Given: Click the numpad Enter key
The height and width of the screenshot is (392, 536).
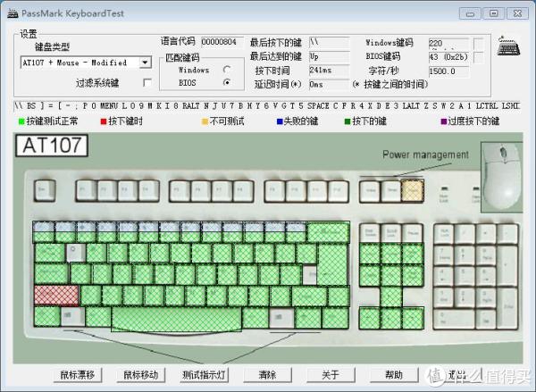Looking at the screenshot, I should coord(507,308).
